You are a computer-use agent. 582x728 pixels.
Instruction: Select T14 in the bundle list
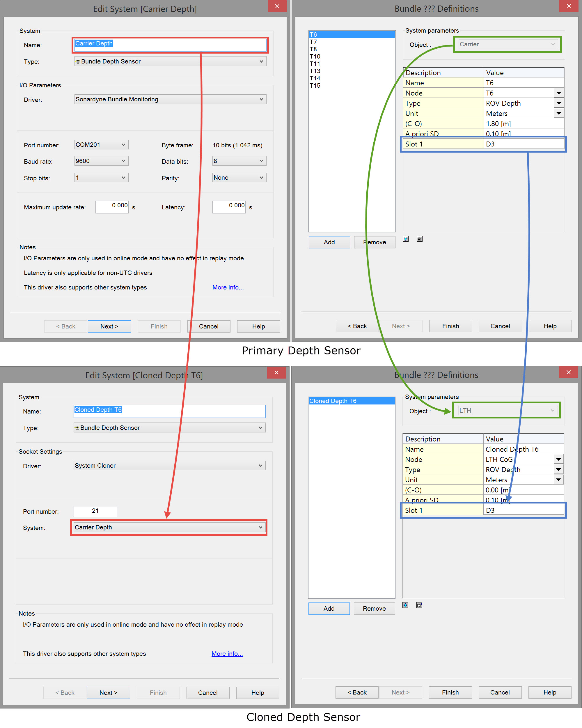(315, 78)
